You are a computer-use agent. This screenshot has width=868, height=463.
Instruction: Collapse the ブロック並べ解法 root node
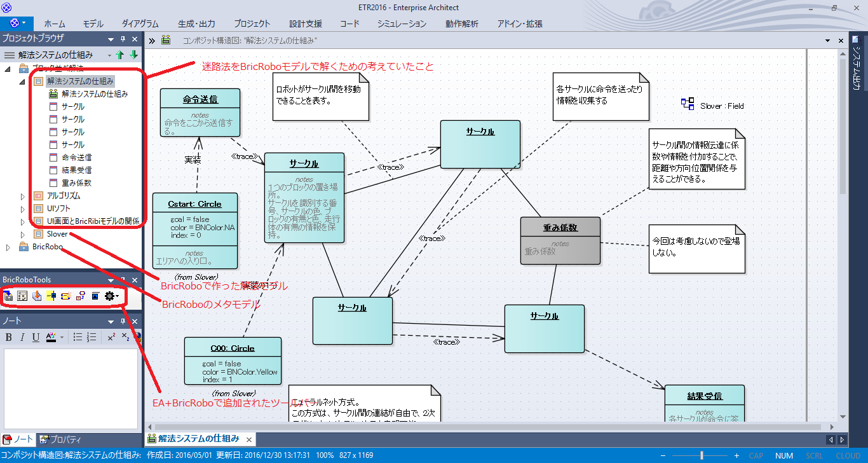[x=8, y=68]
